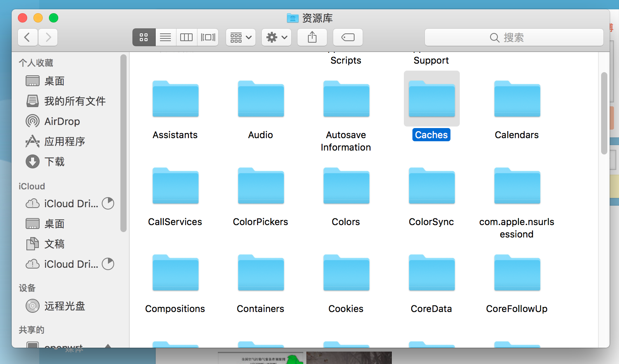Image resolution: width=619 pixels, height=364 pixels.
Task: Click the 共享的 section header
Action: tap(31, 330)
